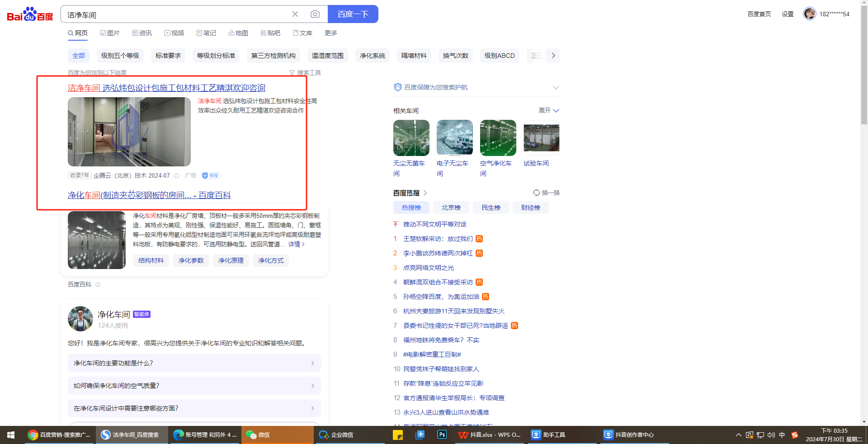868x444 pixels.
Task: Select the 热搜榜 ranking tab
Action: coord(411,208)
